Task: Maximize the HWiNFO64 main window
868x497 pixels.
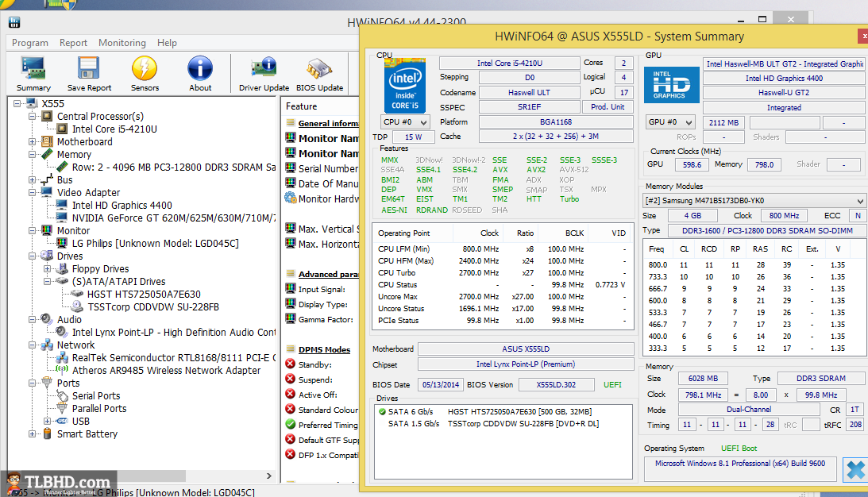Action: coord(762,19)
